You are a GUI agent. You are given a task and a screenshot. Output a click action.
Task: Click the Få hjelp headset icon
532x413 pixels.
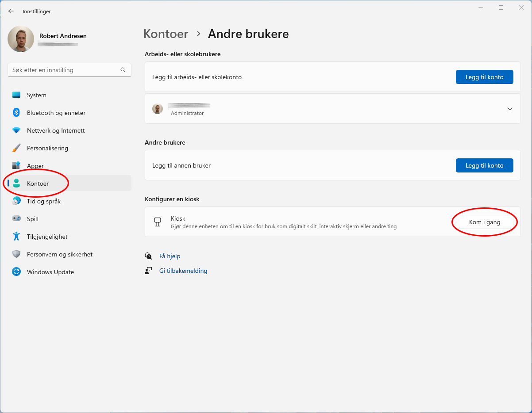click(148, 256)
